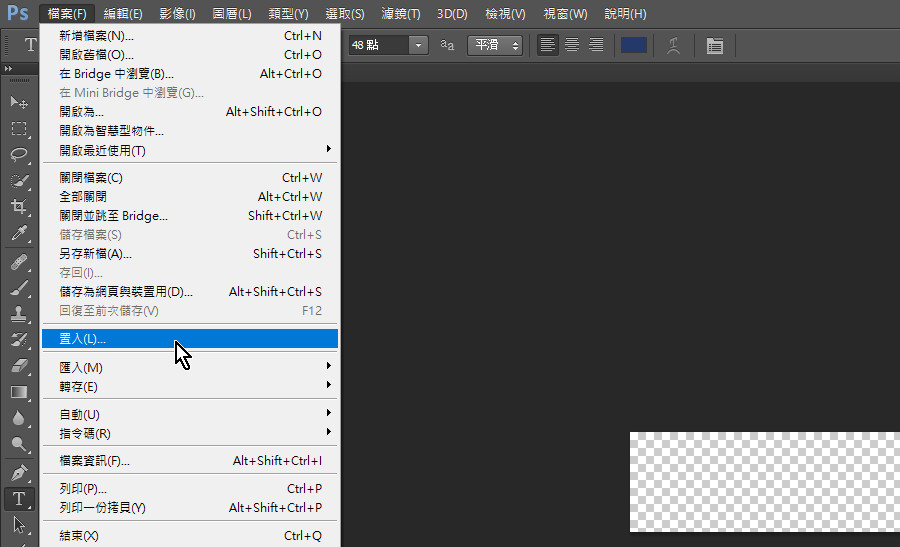This screenshot has height=547, width=900.
Task: Select the Blur tool
Action: click(x=19, y=418)
